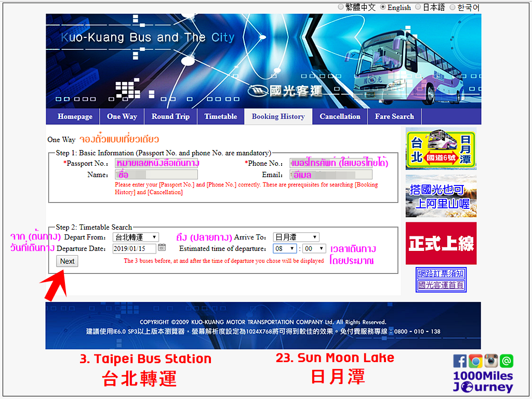Open the Cancellation tab
Screen dimensions: 532x399
340,116
